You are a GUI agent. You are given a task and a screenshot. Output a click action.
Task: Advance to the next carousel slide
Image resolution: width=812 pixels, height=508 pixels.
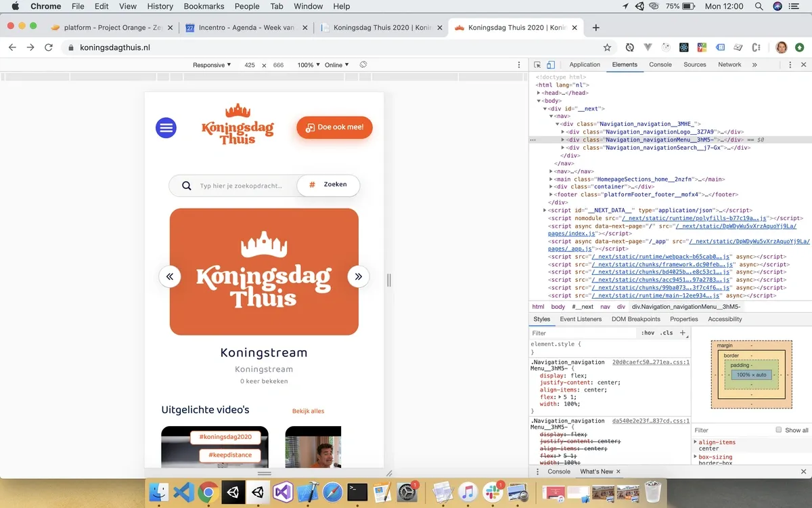click(359, 276)
